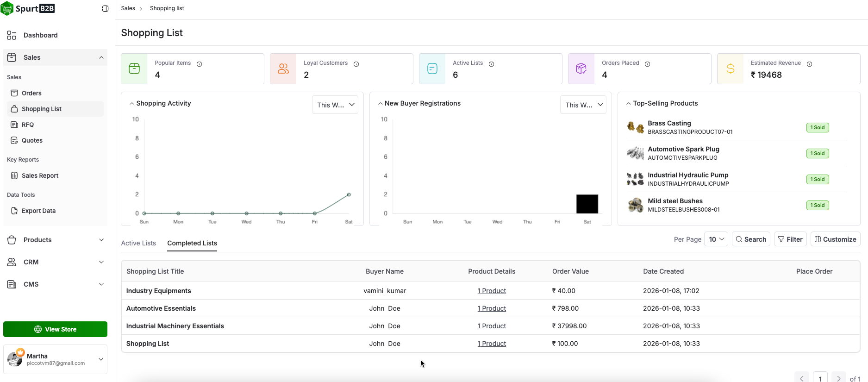Click the Brass Casting product thumbnail

[x=635, y=127]
